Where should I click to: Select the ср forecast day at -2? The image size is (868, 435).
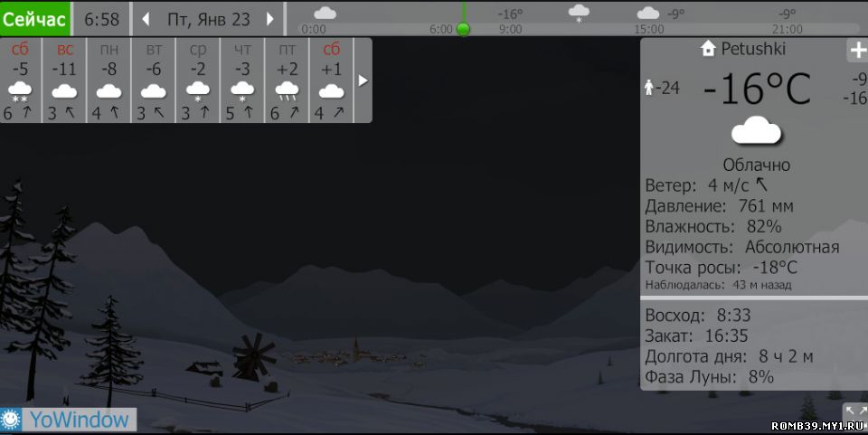pyautogui.click(x=197, y=80)
